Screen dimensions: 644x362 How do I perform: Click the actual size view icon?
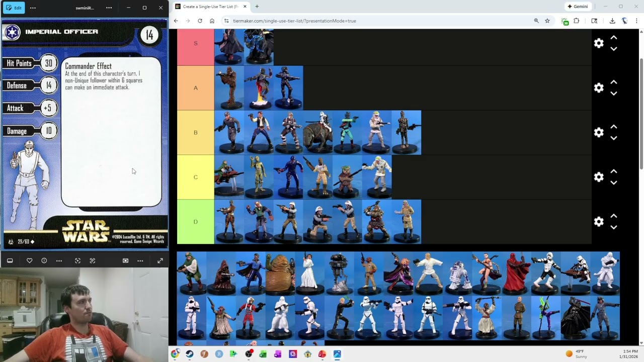tap(125, 260)
